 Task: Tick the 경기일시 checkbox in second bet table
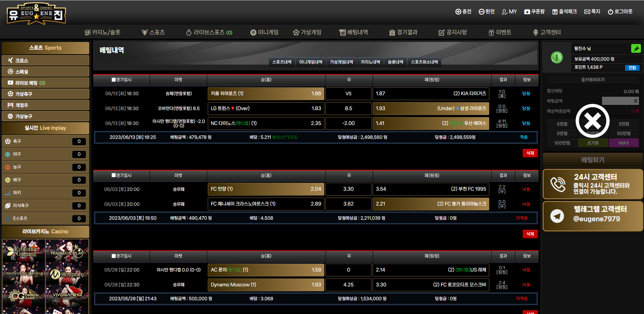tap(114, 176)
